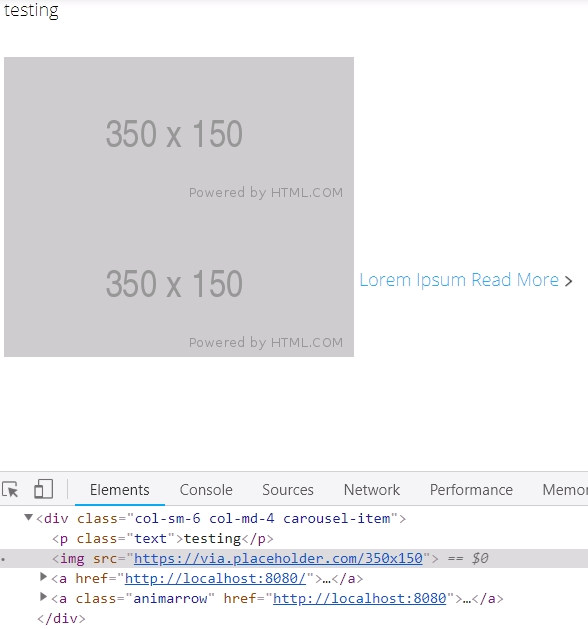Select the highlighted img element row
The height and width of the screenshot is (629, 588).
coord(294,558)
